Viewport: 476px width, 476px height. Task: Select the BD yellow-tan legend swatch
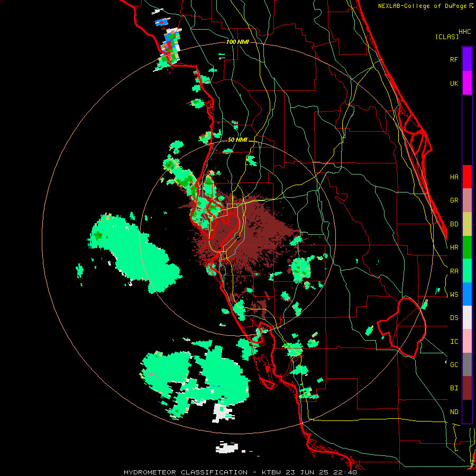point(467,224)
